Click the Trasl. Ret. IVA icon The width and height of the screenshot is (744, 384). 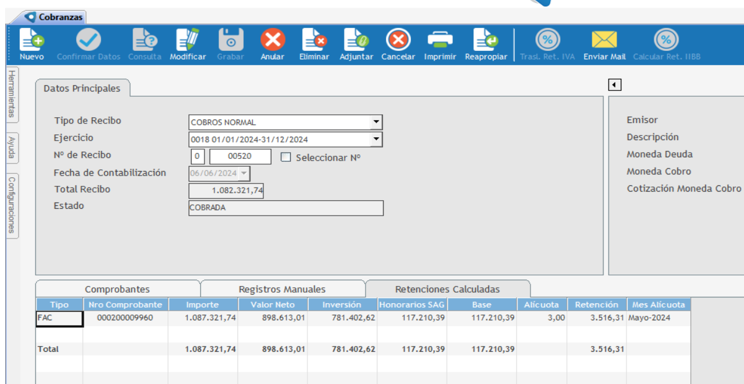pyautogui.click(x=548, y=40)
